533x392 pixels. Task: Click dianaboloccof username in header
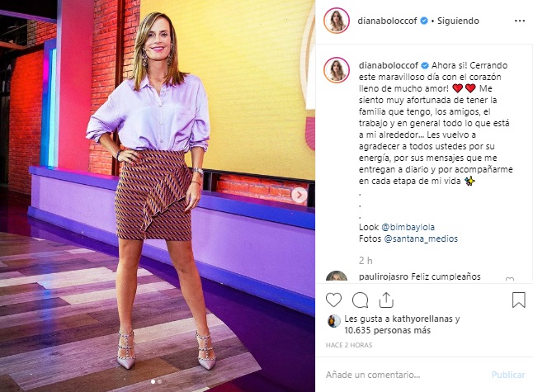coord(387,21)
